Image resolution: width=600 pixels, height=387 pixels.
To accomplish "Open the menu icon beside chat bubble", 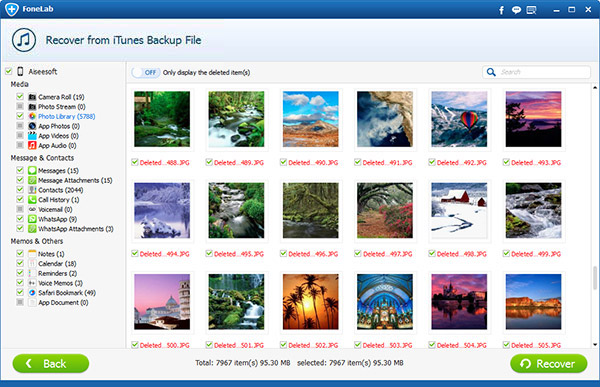I will point(532,10).
